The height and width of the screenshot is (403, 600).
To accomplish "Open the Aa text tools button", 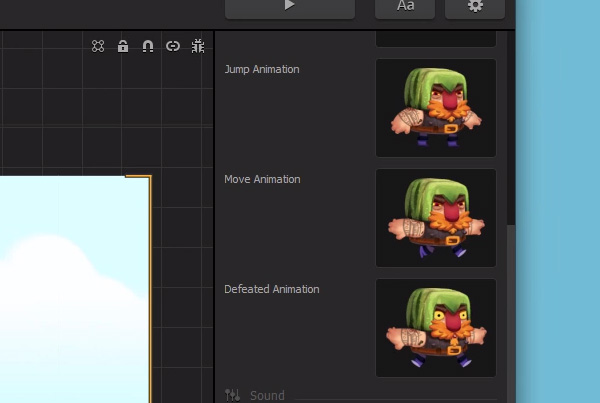I will (405, 8).
